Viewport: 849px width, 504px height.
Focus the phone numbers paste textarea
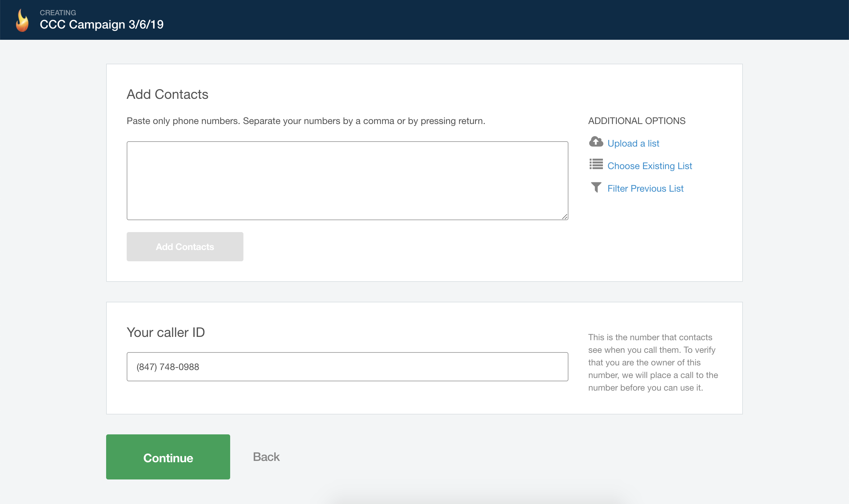347,180
